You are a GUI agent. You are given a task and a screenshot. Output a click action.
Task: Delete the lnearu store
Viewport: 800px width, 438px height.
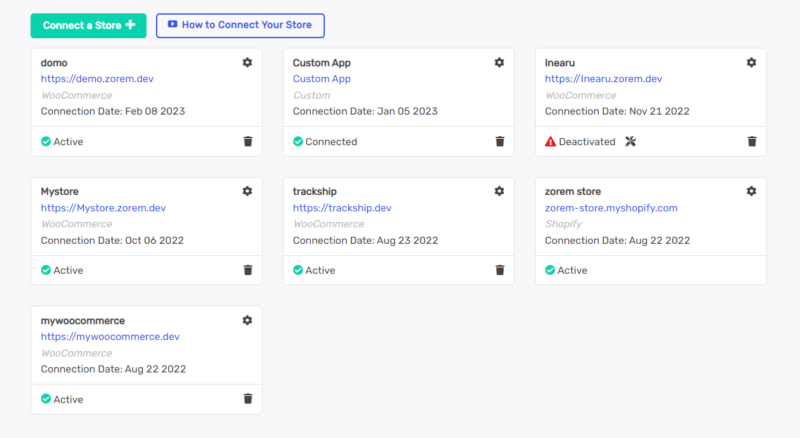752,141
